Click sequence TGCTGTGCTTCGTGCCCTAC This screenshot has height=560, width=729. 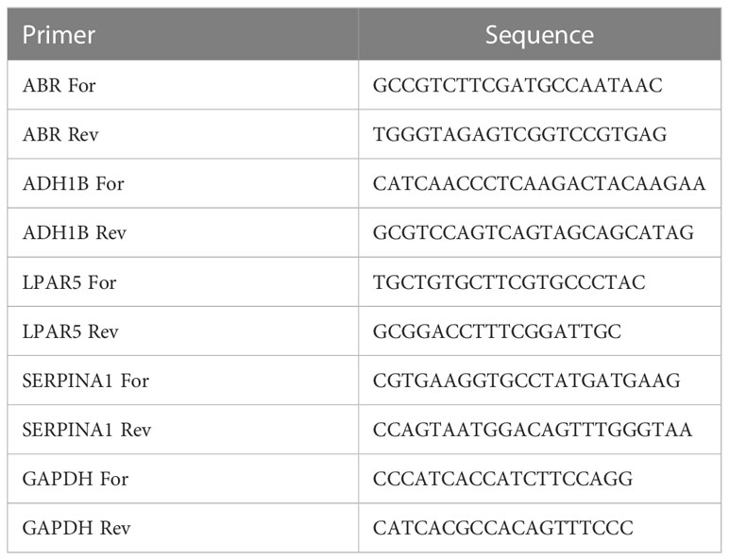tap(509, 281)
